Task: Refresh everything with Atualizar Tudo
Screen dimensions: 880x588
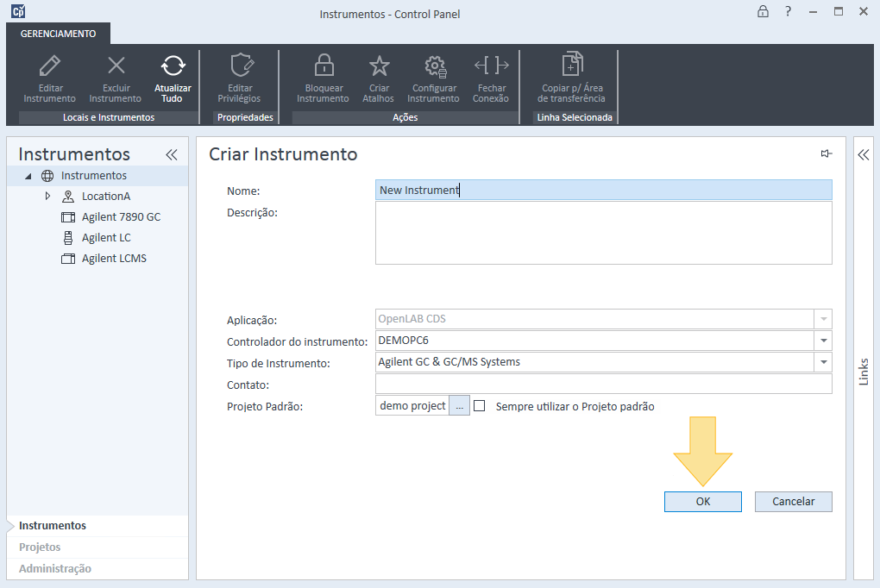Action: pos(173,66)
